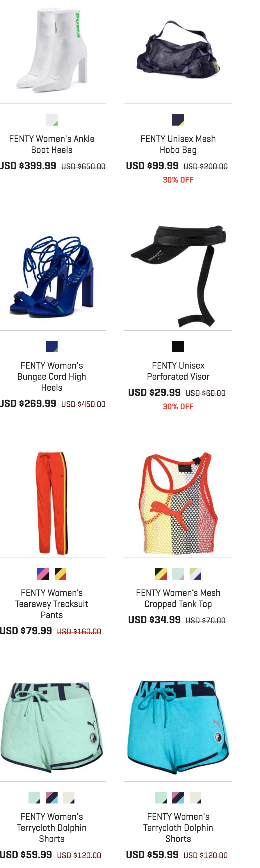Open the white Ankle Boot Heels image
This screenshot has width=260, height=868.
51,51
